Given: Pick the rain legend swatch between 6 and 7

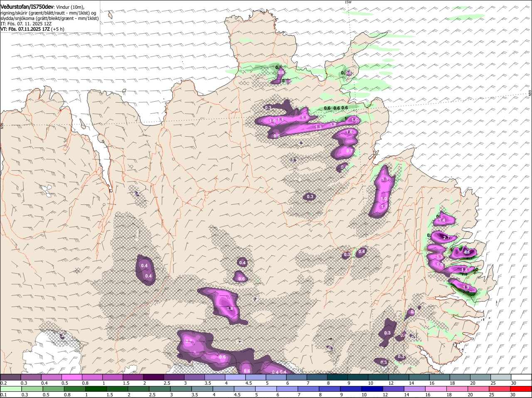Looking at the screenshot, I should pos(287,389).
